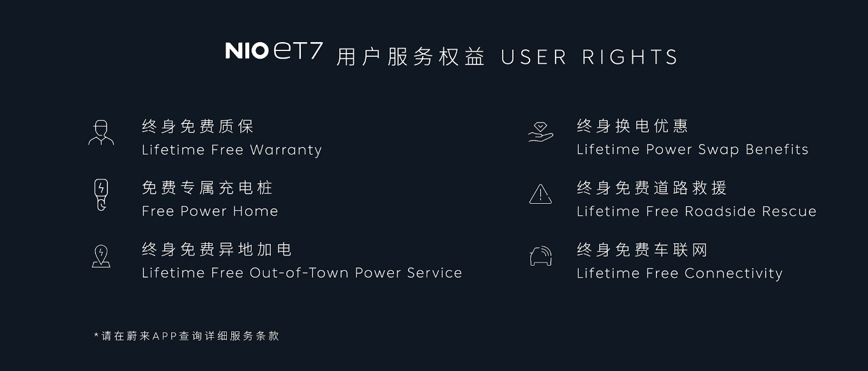
Task: Click the hand holding diamond icon
Action: [540, 132]
